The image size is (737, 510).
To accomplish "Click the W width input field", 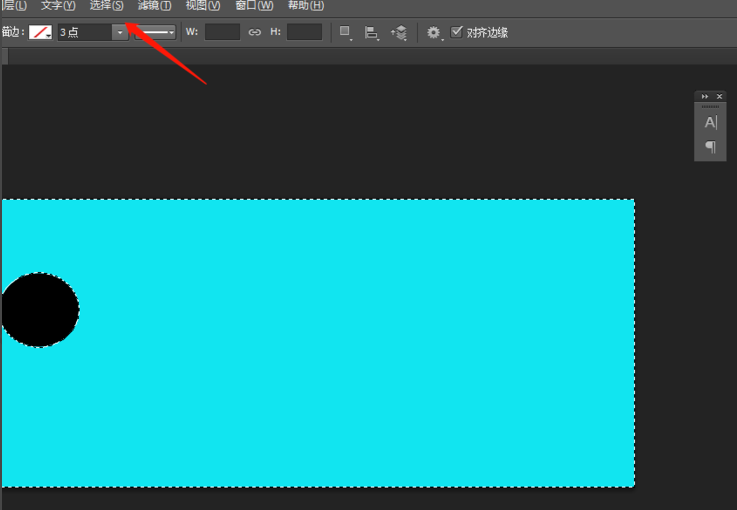I will (x=222, y=32).
